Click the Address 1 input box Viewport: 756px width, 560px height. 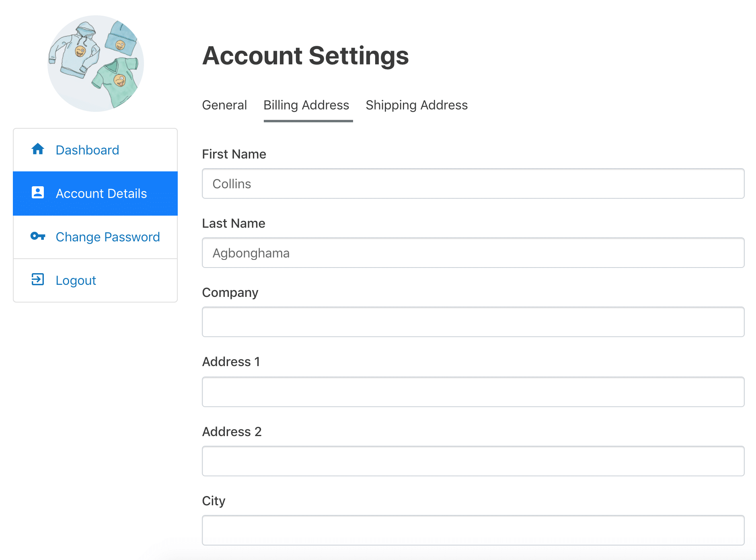473,391
